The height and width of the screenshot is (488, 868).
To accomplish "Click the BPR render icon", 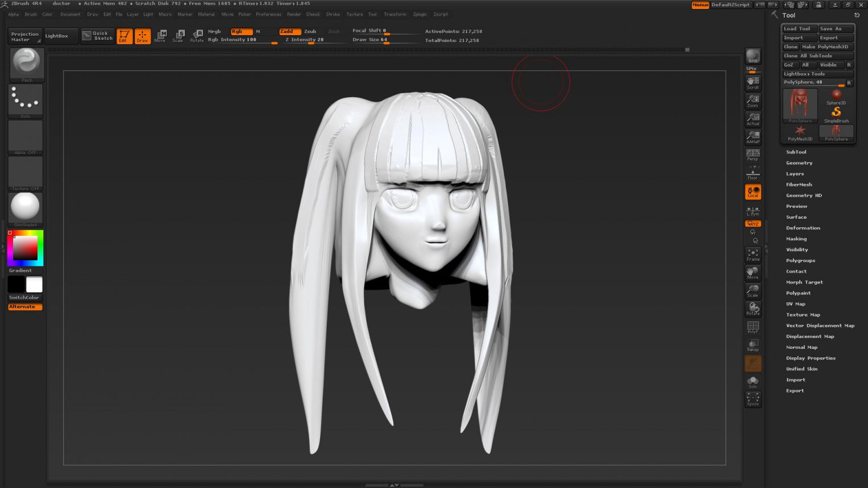I will (x=753, y=56).
